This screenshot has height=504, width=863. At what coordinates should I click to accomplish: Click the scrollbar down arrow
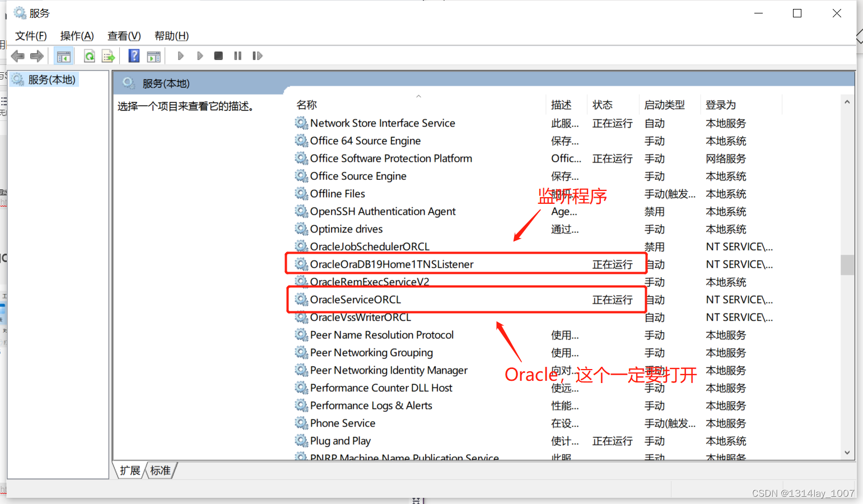click(847, 452)
